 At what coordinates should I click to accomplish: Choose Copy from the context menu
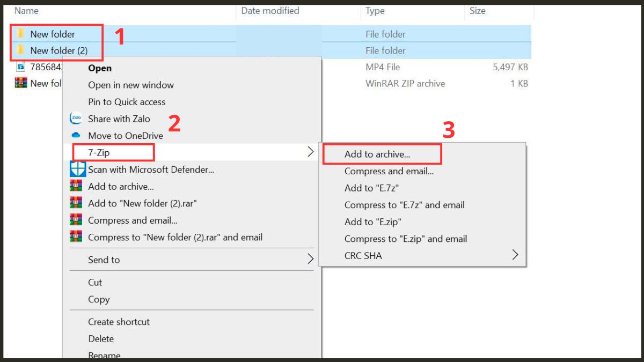click(x=99, y=299)
